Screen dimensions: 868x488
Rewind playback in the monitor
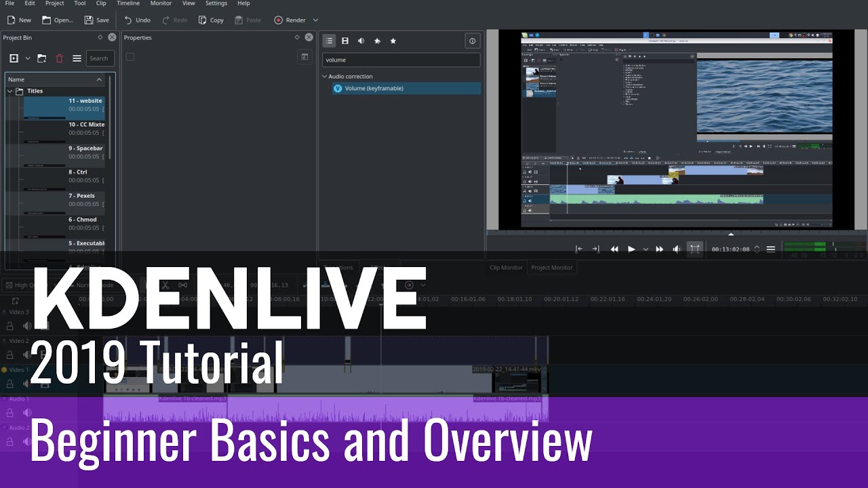point(614,249)
